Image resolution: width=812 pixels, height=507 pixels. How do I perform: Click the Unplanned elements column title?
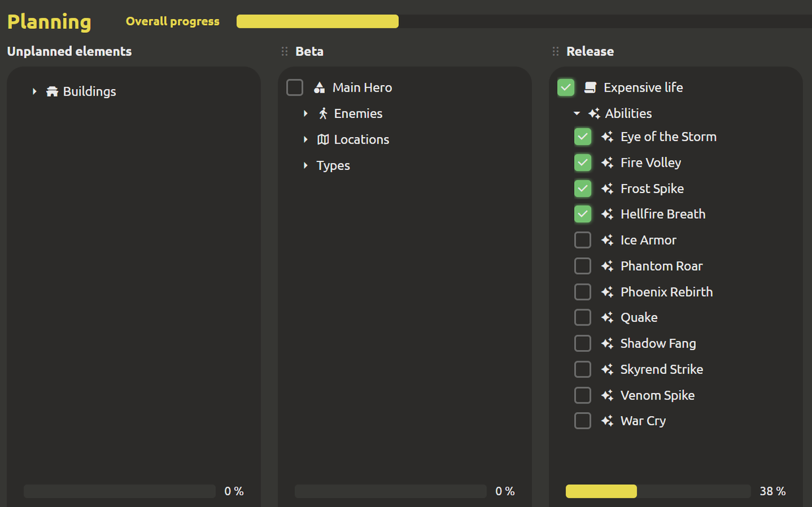pyautogui.click(x=69, y=51)
